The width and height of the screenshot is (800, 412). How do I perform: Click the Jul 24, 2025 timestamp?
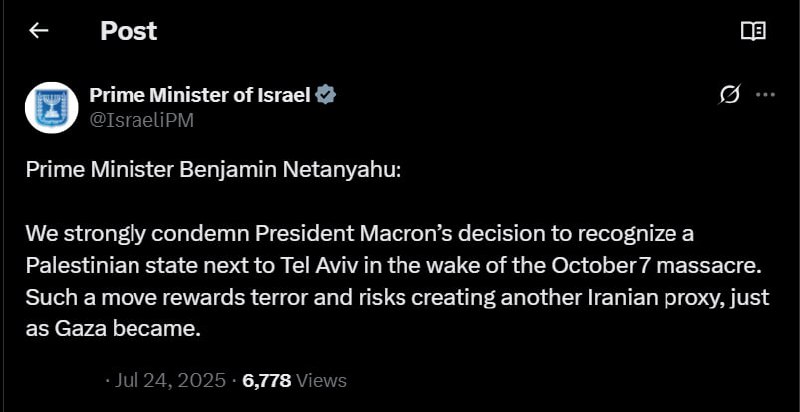coord(169,380)
